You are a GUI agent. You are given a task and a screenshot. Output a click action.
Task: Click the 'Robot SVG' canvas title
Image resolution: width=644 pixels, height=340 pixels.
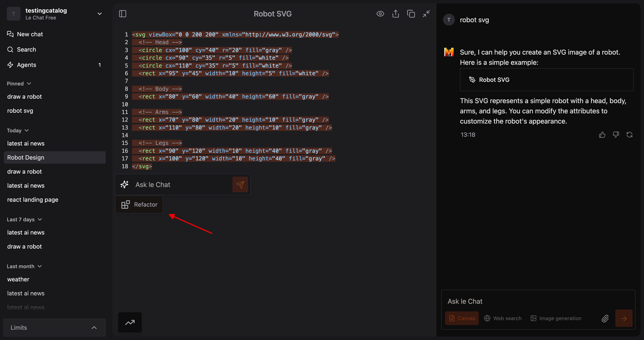click(x=273, y=14)
